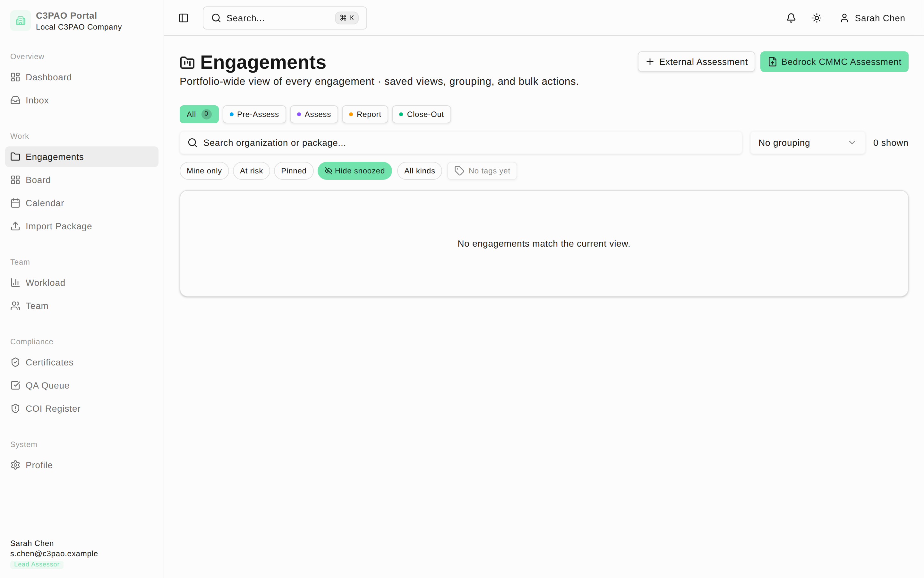Viewport: 924px width, 578px height.
Task: Open the notifications bell
Action: click(791, 18)
